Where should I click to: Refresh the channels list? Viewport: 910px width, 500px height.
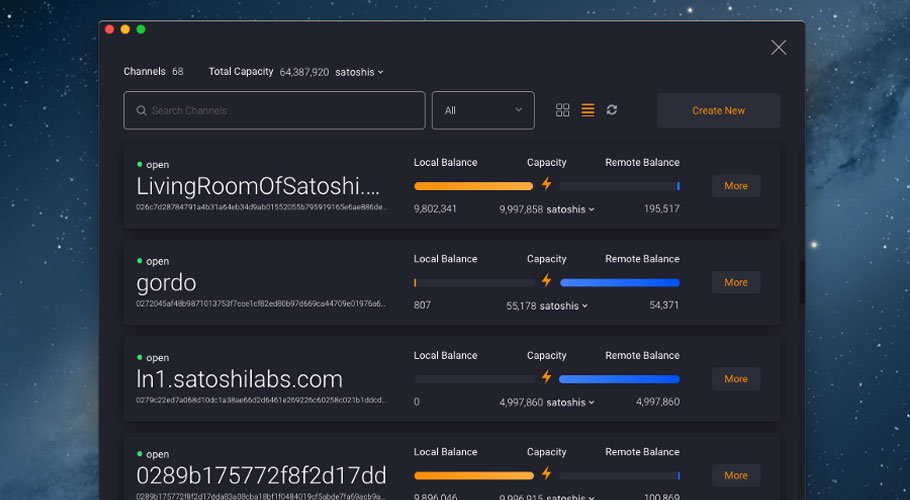[x=612, y=110]
